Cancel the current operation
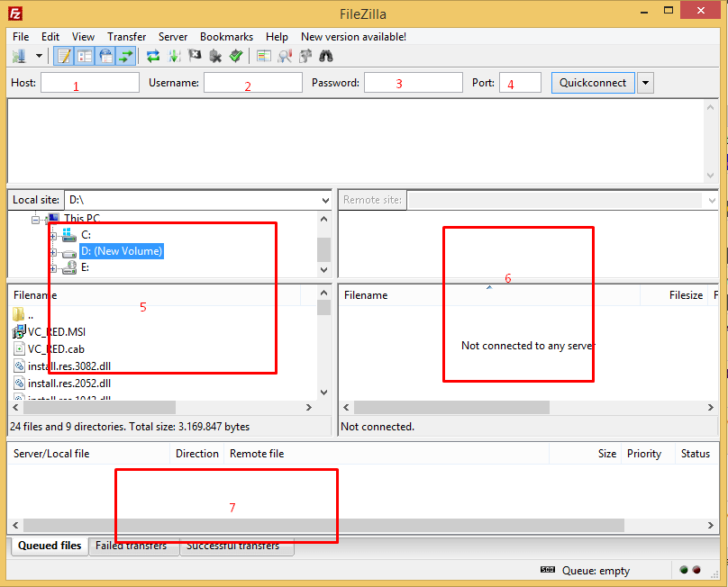The width and height of the screenshot is (728, 587). coord(193,56)
